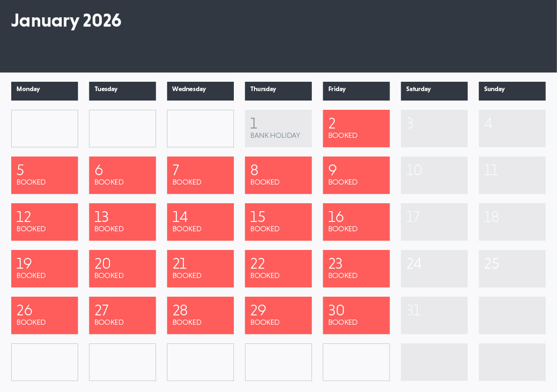Select the Monday column header
The width and height of the screenshot is (557, 392).
click(44, 91)
